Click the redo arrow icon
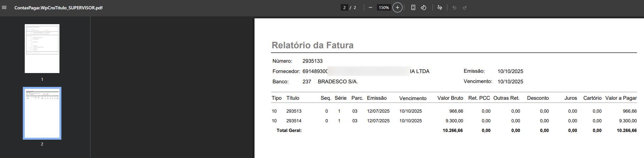 [x=465, y=7]
